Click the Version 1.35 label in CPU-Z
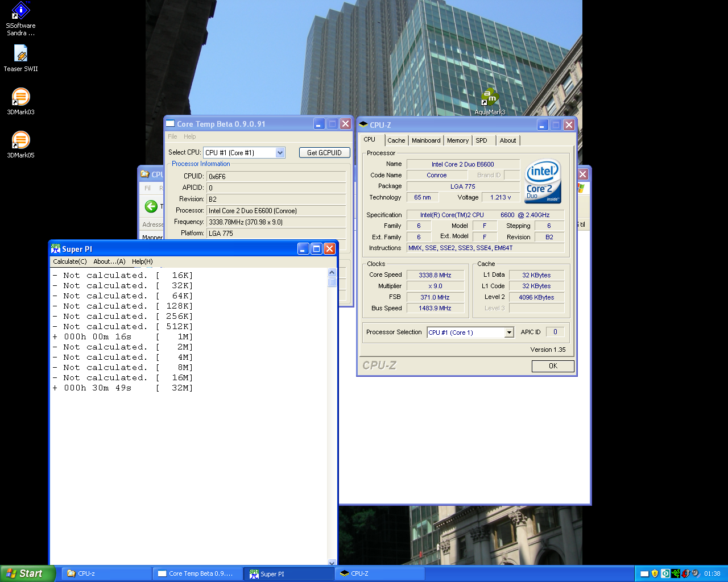 tap(548, 350)
